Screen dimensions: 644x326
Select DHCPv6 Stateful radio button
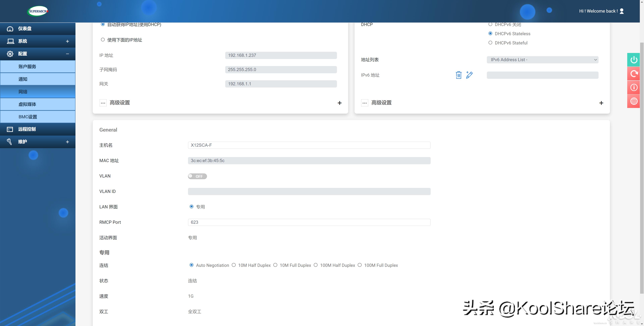[x=490, y=43]
